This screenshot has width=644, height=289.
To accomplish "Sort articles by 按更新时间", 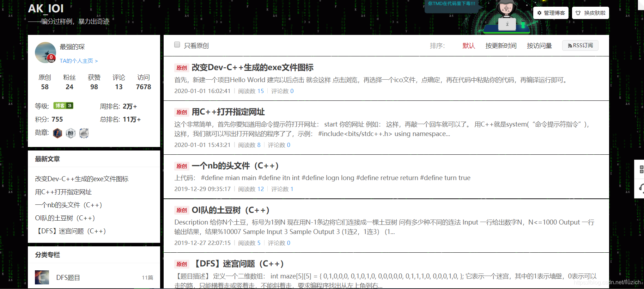I will [x=501, y=46].
